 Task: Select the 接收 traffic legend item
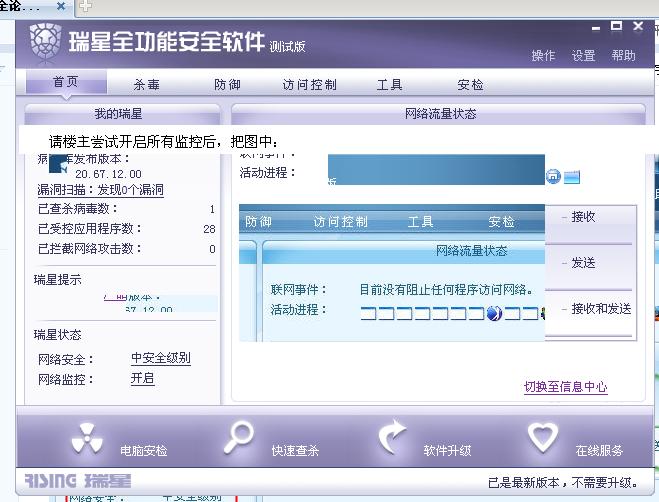pyautogui.click(x=583, y=217)
